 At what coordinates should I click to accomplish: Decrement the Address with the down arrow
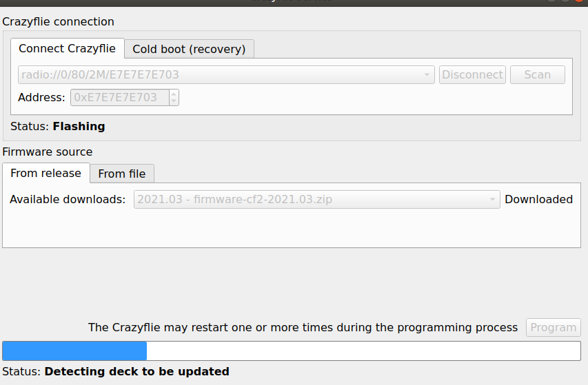pyautogui.click(x=174, y=101)
